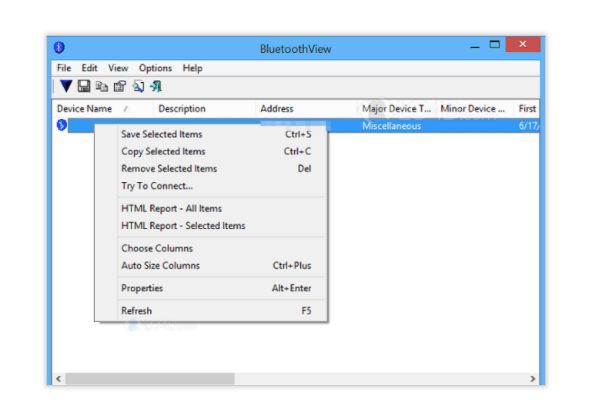Click the Exit toolbar icon
Viewport: 602px width, 410px height.
point(156,86)
